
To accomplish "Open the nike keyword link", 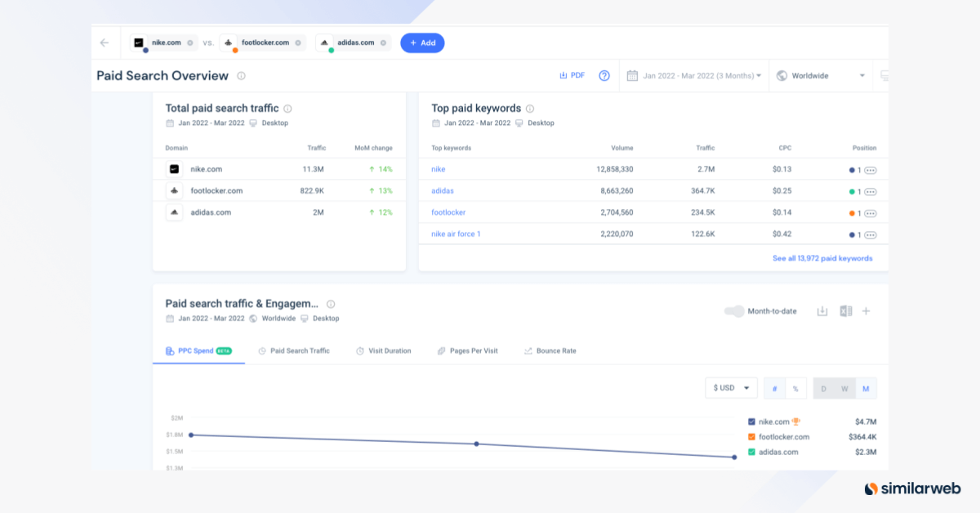I will coord(439,169).
